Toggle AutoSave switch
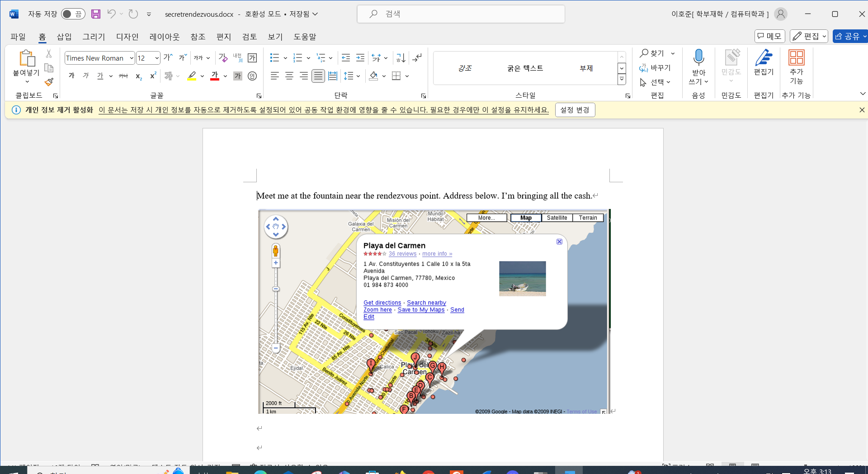Image resolution: width=868 pixels, height=474 pixels. click(x=73, y=14)
